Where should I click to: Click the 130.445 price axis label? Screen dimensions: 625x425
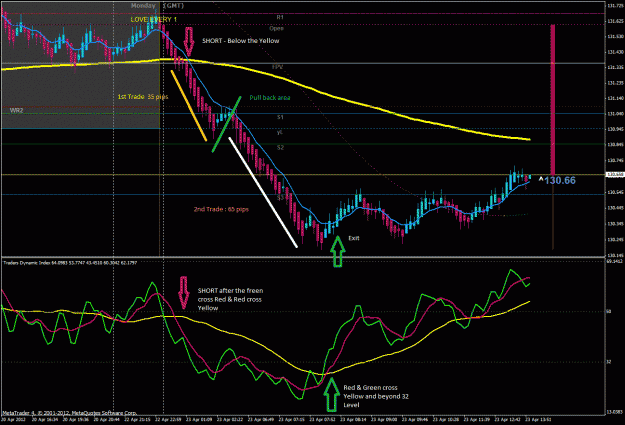click(615, 208)
